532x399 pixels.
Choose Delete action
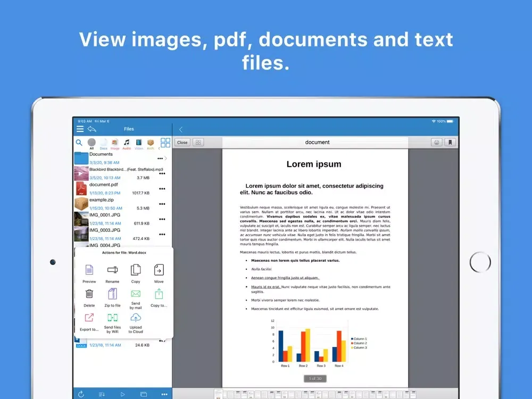pyautogui.click(x=89, y=298)
